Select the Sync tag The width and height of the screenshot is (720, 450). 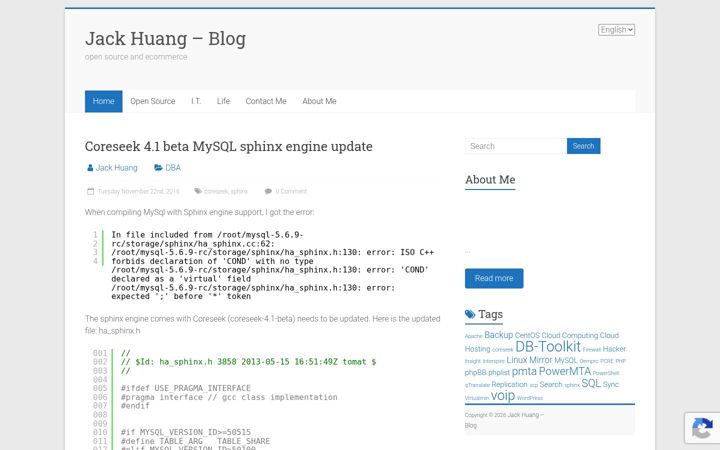click(611, 385)
